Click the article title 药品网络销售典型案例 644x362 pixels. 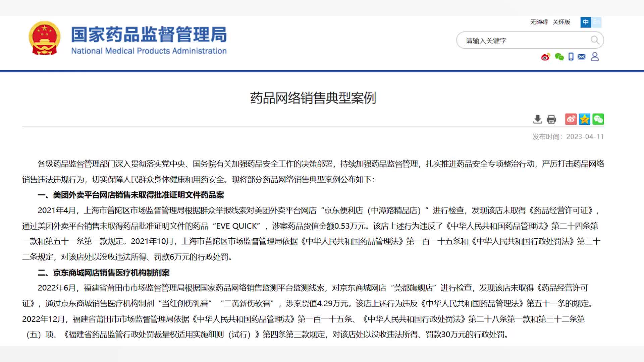313,98
